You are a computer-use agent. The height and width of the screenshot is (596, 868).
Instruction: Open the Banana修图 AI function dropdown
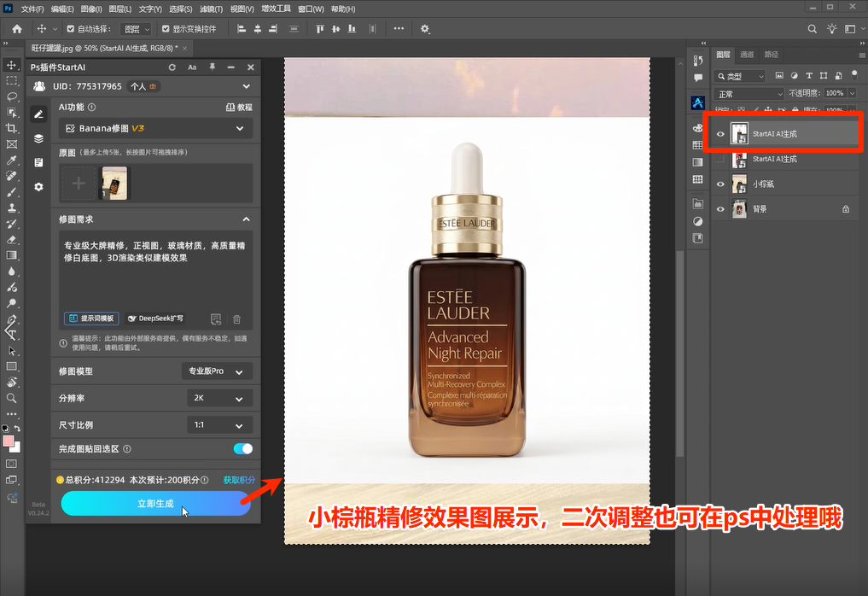click(156, 128)
